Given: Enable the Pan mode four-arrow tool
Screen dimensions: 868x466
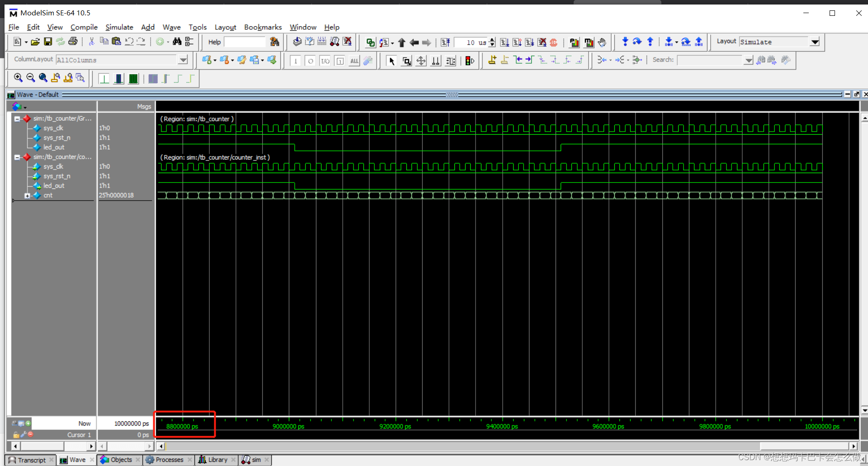Looking at the screenshot, I should coord(421,61).
